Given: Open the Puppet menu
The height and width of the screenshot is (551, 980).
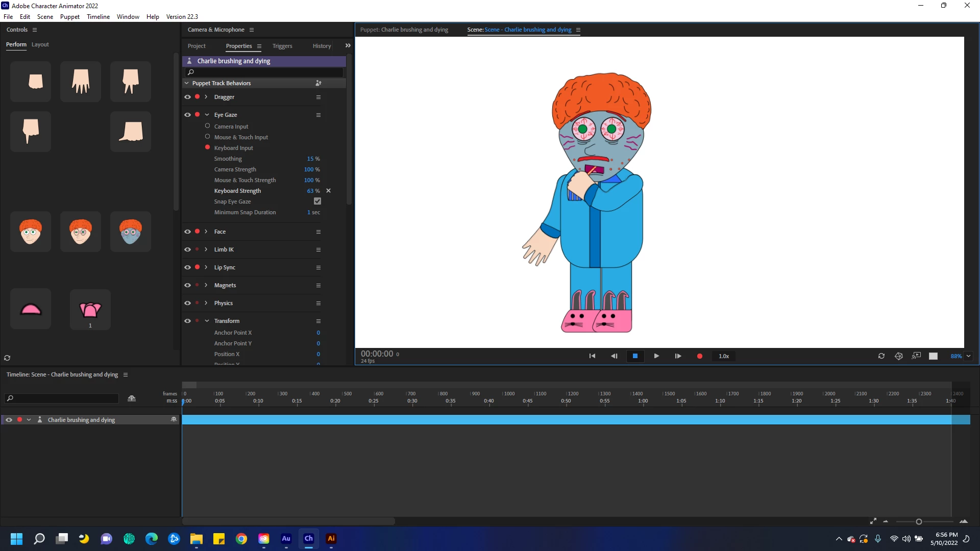Looking at the screenshot, I should click(x=69, y=17).
